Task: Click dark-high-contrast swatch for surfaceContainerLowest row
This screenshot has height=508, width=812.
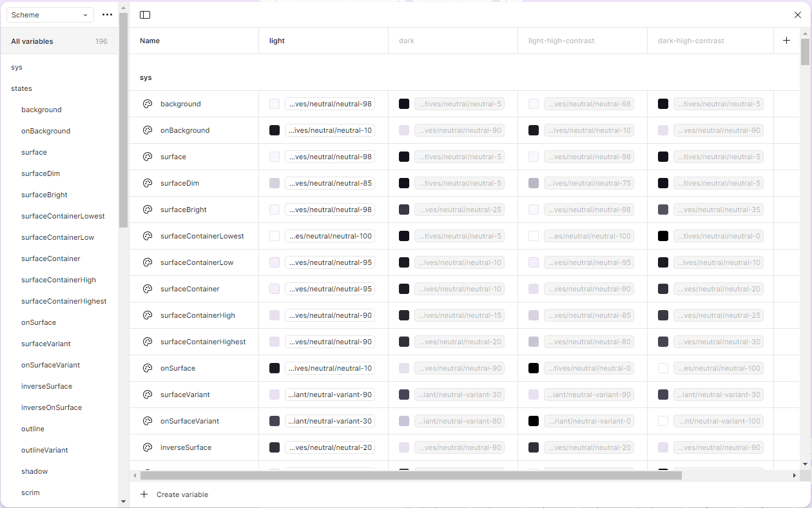Action: tap(663, 236)
